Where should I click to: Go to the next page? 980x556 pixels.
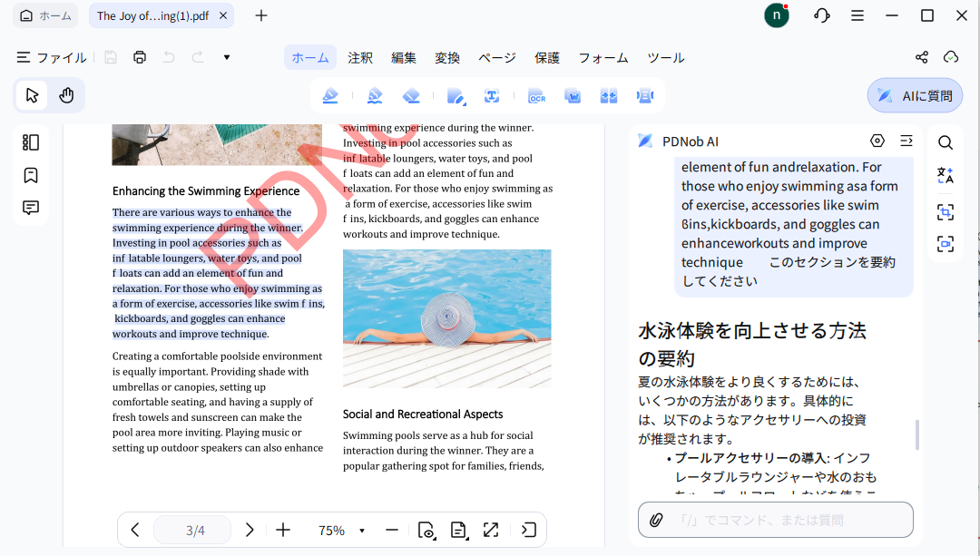(x=250, y=530)
